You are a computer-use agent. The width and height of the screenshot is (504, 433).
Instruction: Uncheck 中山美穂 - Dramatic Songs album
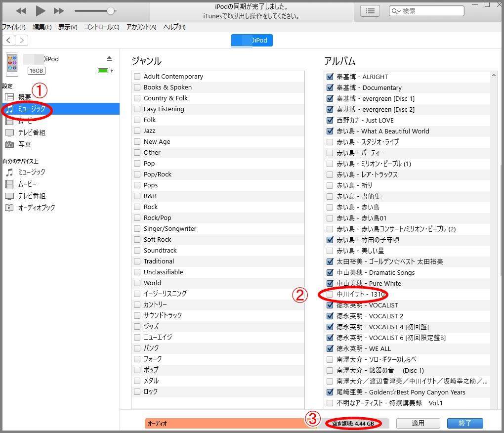coord(330,272)
